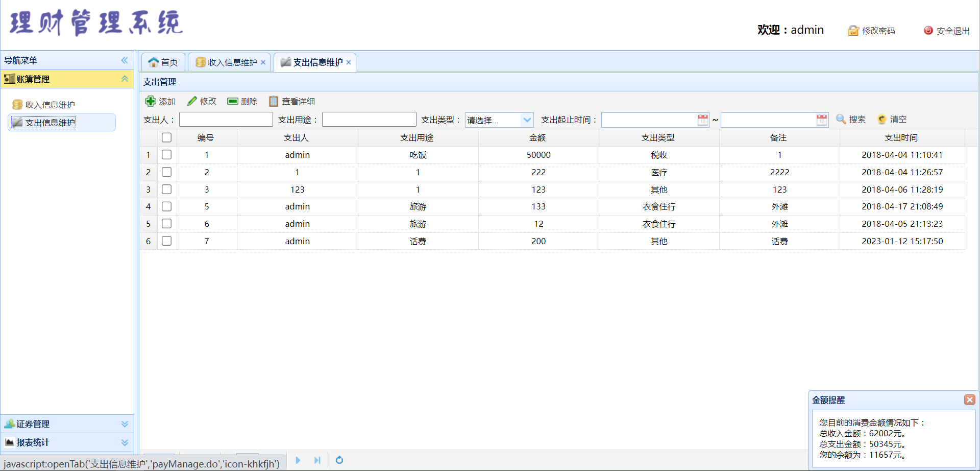
Task: Expand the 报表统计 accordion section
Action: click(x=125, y=442)
